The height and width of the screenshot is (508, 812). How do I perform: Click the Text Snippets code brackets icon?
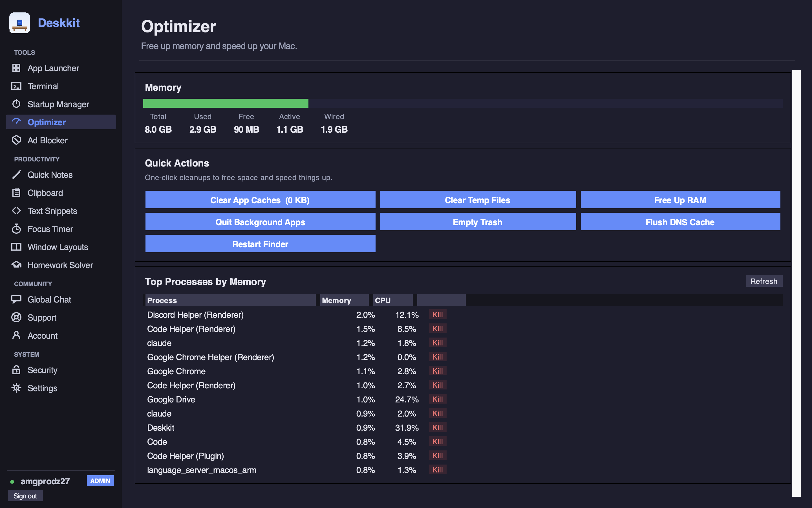pos(16,211)
